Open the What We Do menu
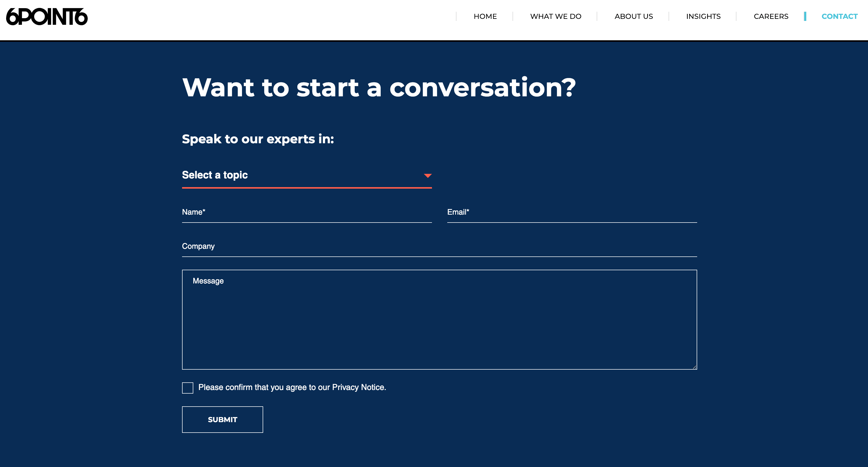Image resolution: width=868 pixels, height=467 pixels. [x=555, y=16]
